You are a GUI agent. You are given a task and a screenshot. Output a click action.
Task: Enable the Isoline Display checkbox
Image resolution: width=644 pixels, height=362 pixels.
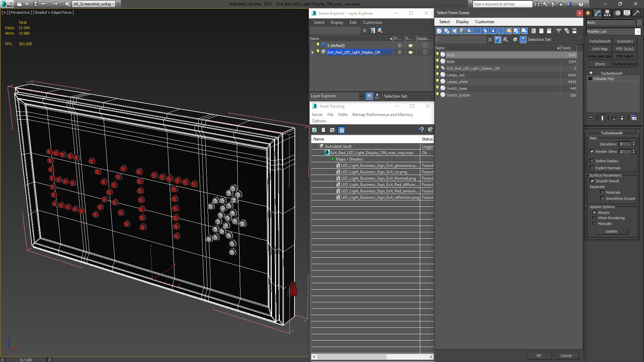(592, 161)
